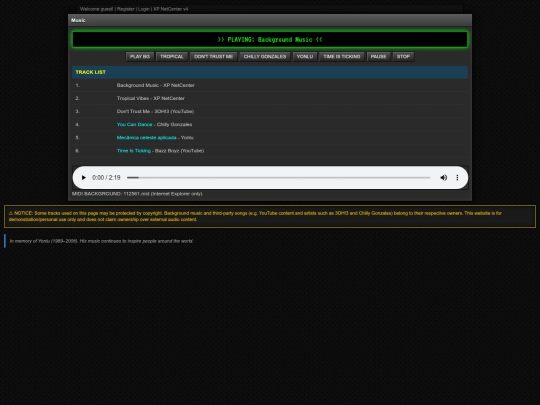540x405 pixels.
Task: Open the Register link in header
Action: (126, 9)
